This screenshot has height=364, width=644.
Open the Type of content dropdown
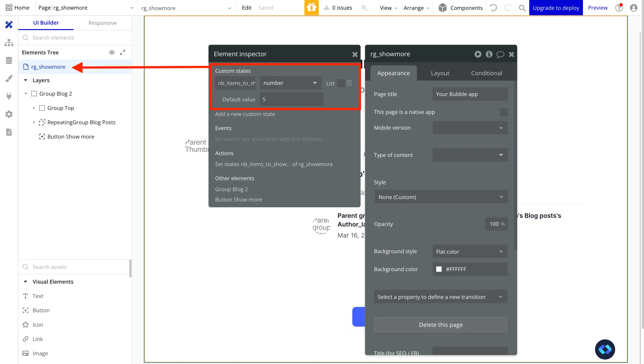point(470,155)
